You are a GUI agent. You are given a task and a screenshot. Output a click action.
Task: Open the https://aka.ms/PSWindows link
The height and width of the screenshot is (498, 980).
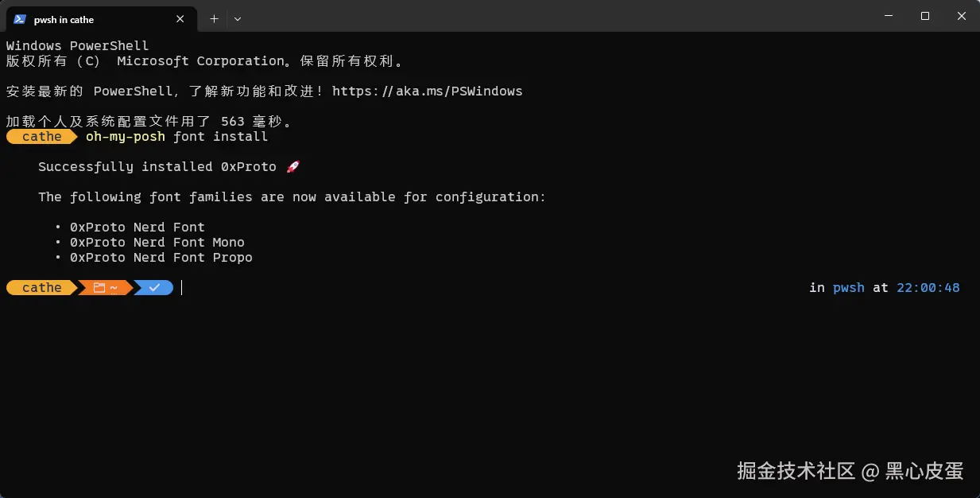tap(427, 91)
